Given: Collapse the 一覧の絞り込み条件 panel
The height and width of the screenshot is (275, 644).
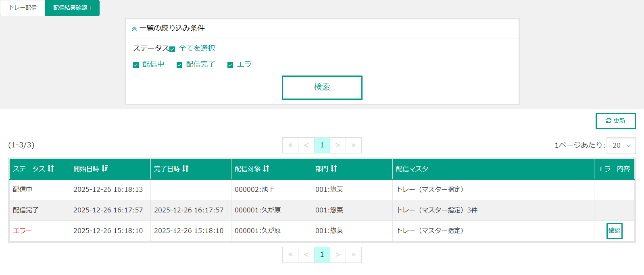Looking at the screenshot, I should pos(134,29).
